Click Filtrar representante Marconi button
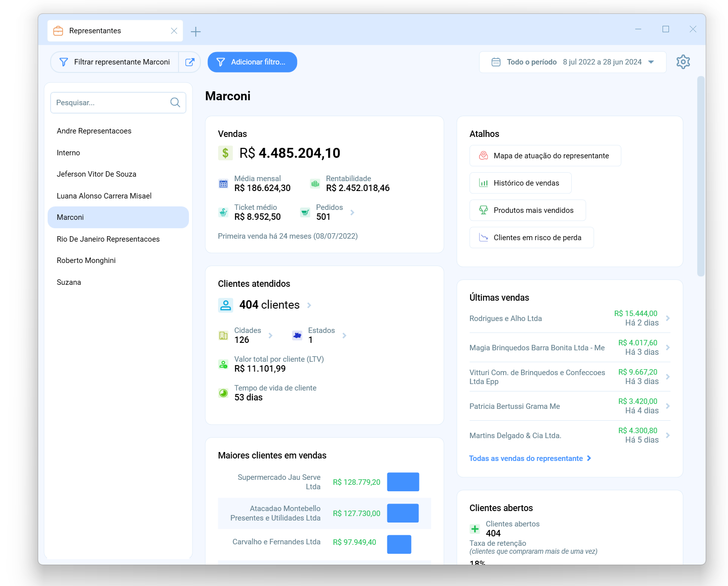 [115, 62]
